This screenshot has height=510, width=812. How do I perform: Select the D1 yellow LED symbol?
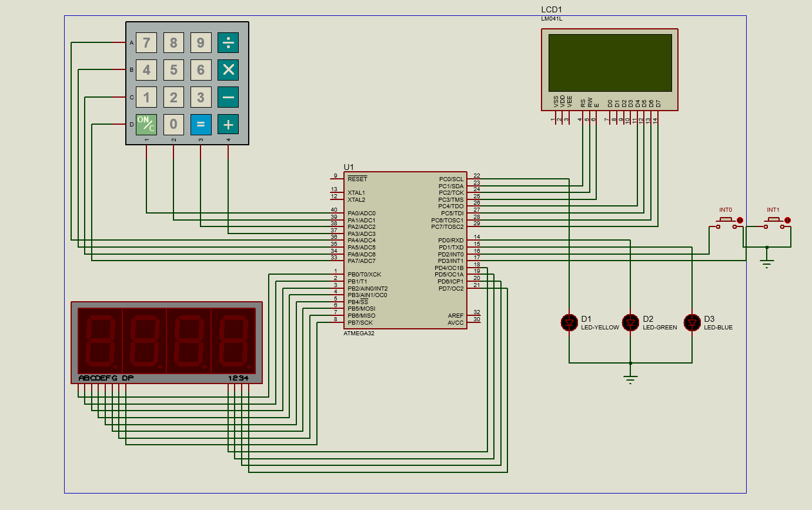569,322
